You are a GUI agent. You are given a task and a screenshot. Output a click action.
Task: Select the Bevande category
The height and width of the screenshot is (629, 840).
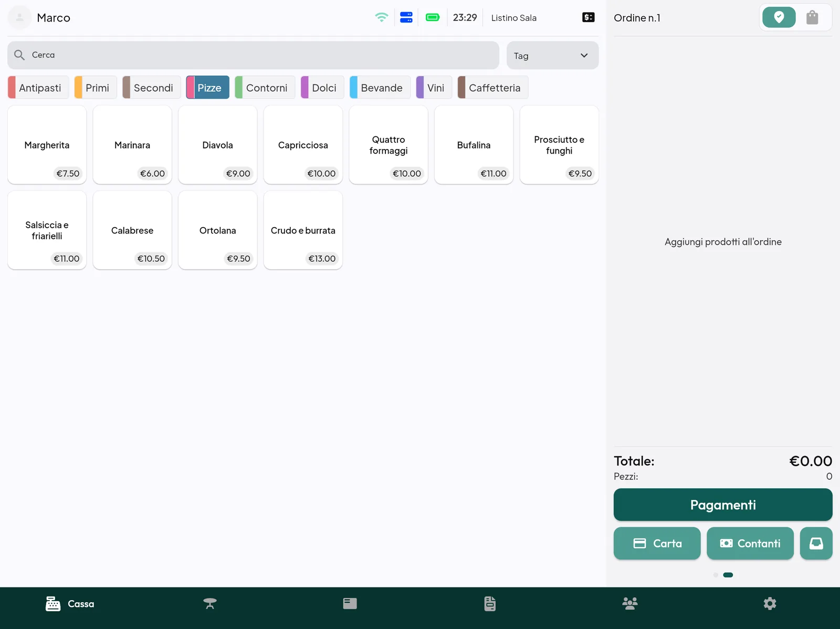(x=380, y=88)
